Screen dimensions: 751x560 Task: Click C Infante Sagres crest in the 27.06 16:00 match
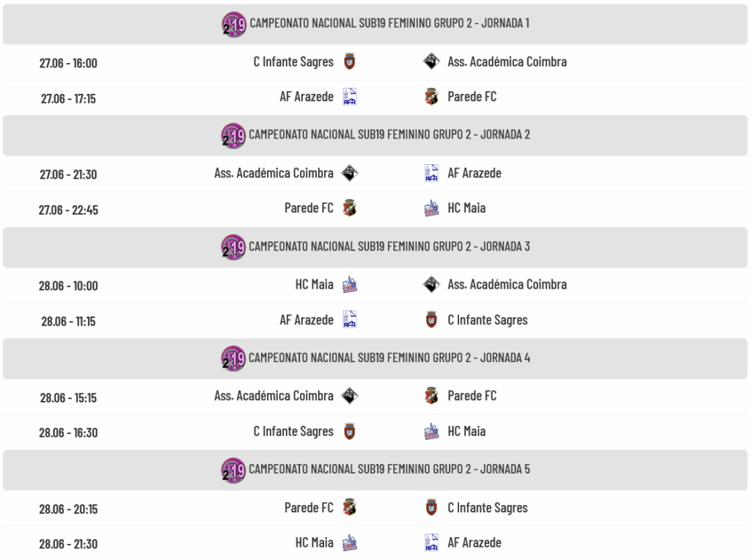350,62
